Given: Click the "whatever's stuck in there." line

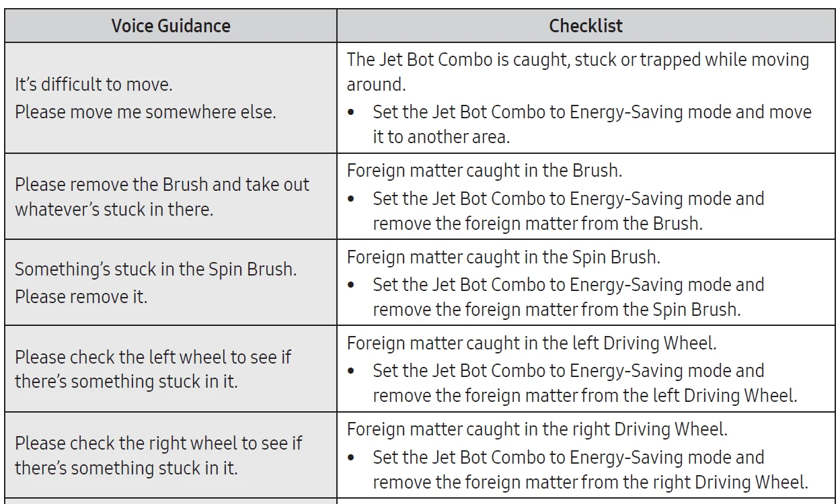Looking at the screenshot, I should [x=114, y=209].
